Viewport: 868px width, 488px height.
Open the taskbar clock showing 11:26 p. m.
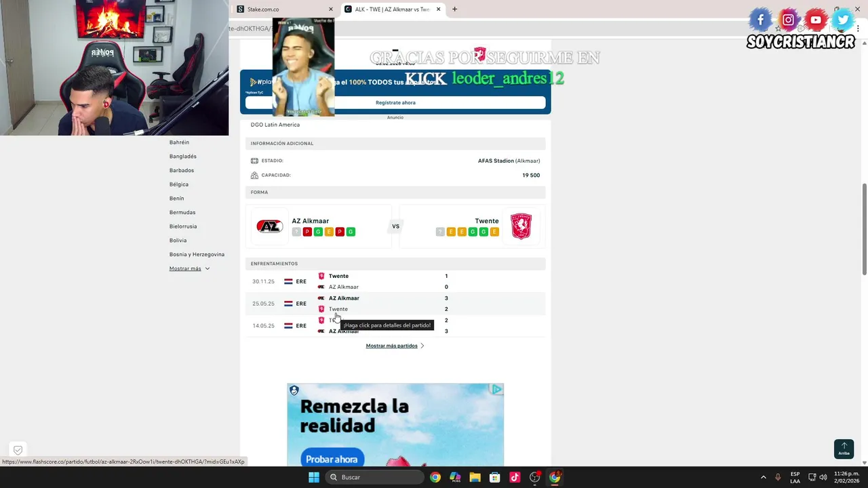click(x=846, y=477)
